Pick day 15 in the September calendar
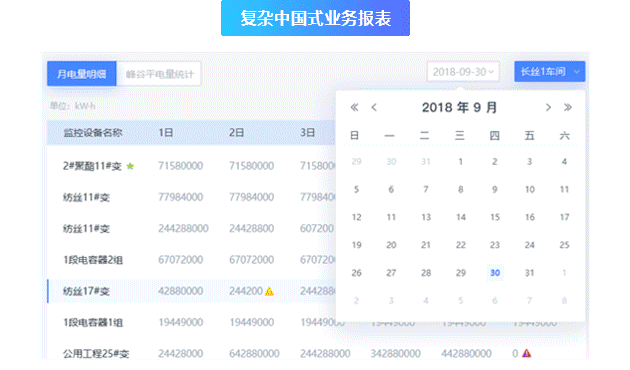Viewport: 630px width, 370px height. [x=495, y=217]
